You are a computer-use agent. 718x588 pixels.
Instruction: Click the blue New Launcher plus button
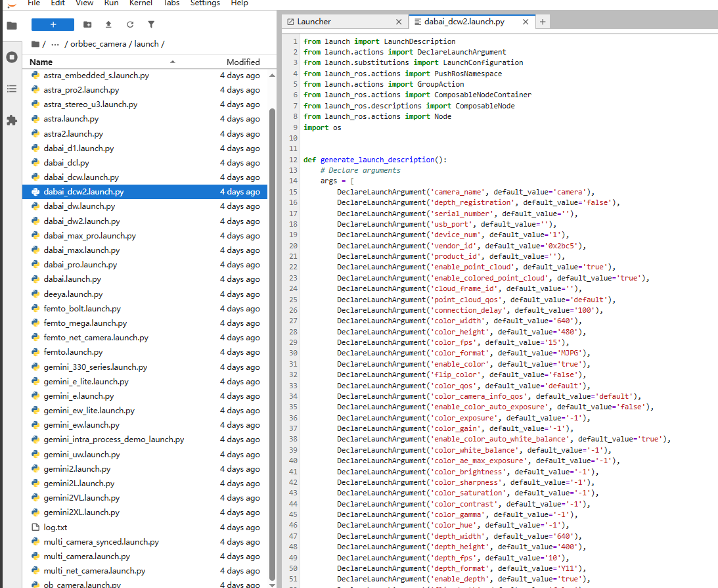53,24
